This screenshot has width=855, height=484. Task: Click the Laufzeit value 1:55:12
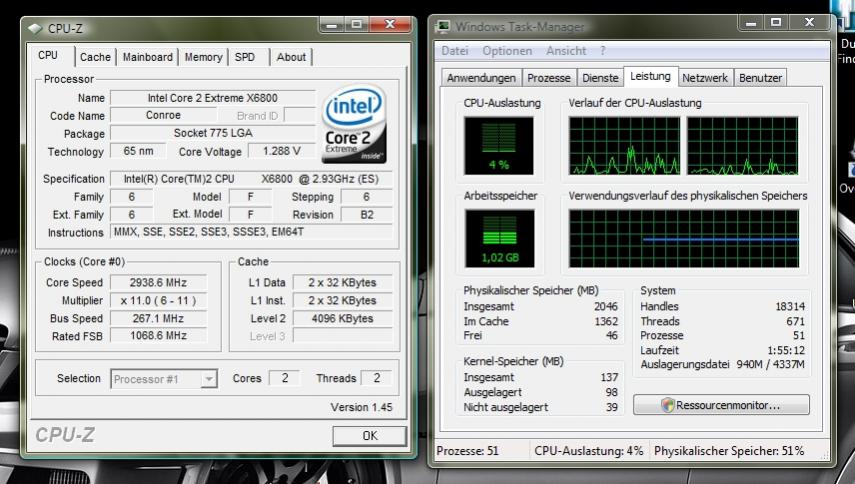[786, 350]
